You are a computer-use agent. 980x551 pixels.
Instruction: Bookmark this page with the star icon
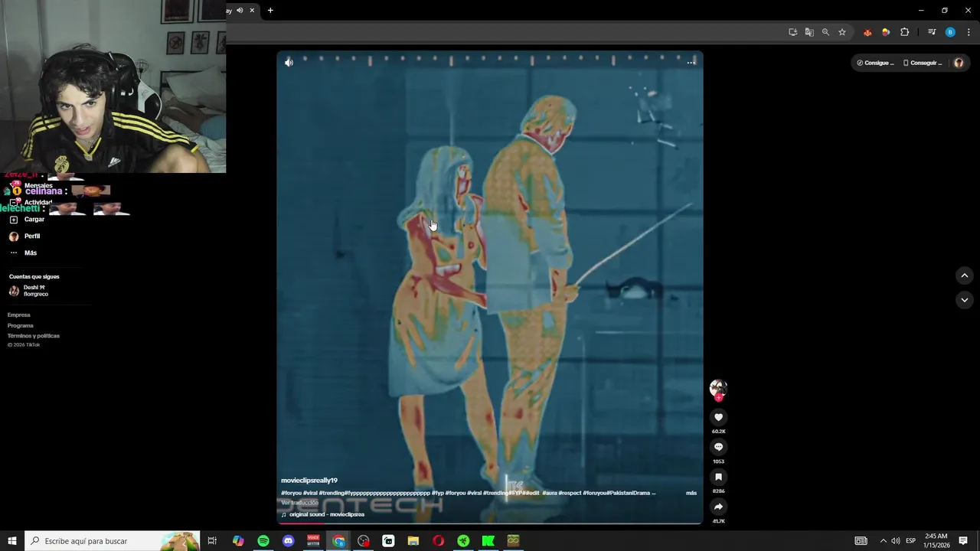[842, 32]
